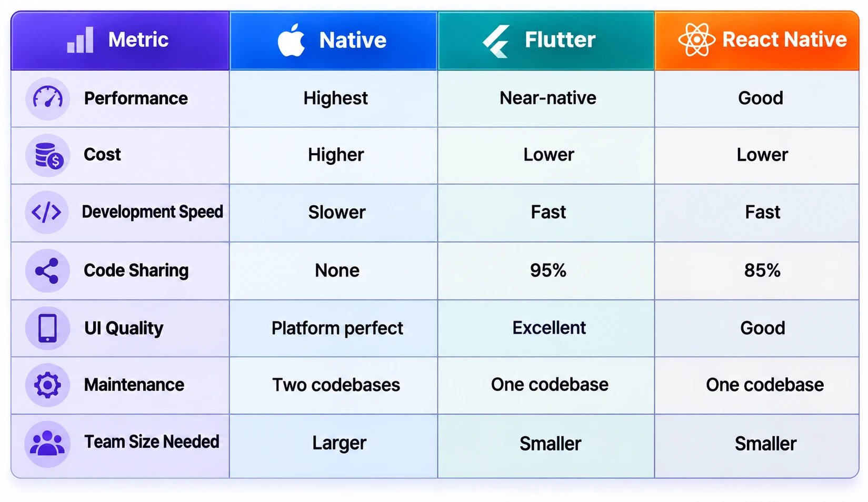The height and width of the screenshot is (502, 868).
Task: Select the Maintenance gear icon
Action: 47,385
